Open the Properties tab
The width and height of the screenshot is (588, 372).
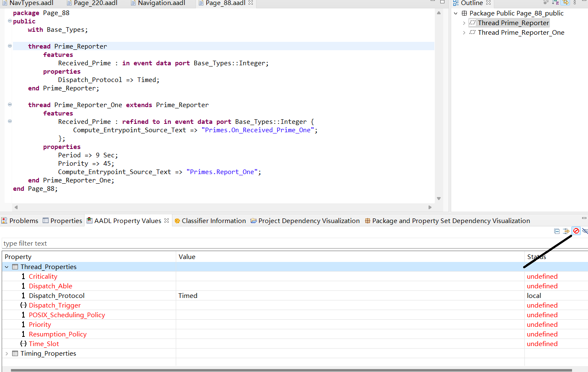(62, 221)
